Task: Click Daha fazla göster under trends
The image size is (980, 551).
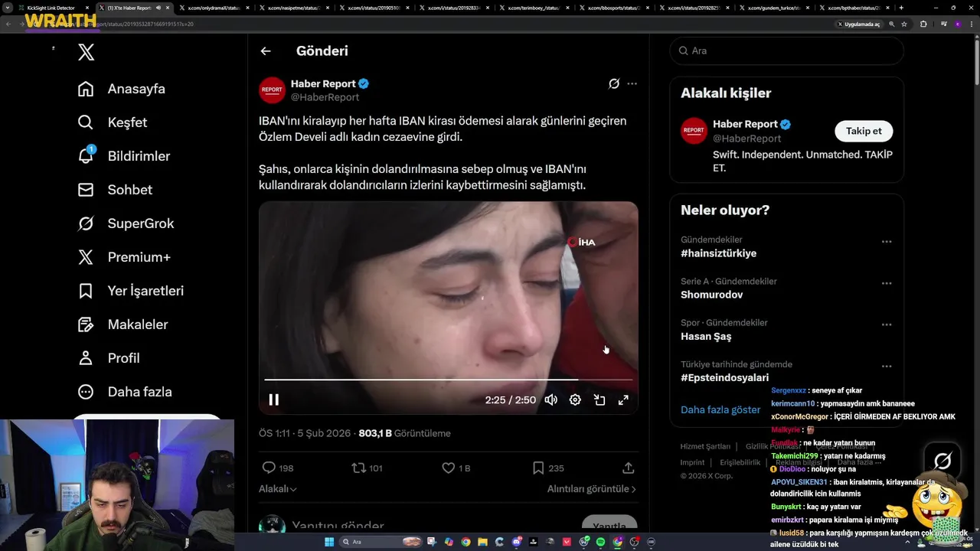Action: coord(720,409)
